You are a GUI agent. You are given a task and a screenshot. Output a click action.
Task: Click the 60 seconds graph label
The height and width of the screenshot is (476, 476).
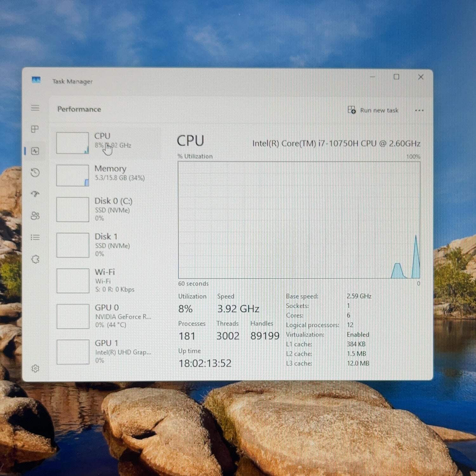tap(193, 284)
